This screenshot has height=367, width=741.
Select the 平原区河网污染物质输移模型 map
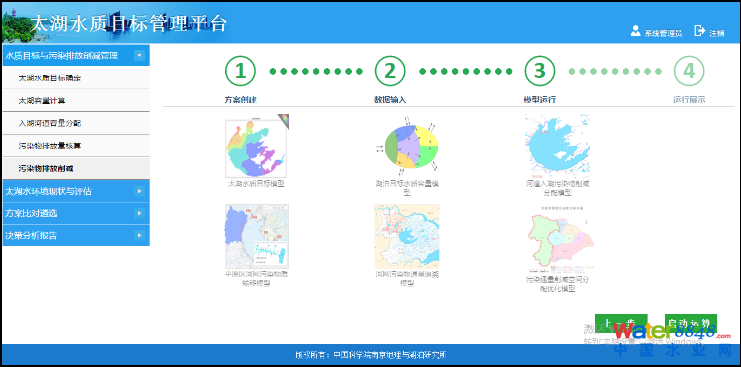click(257, 237)
